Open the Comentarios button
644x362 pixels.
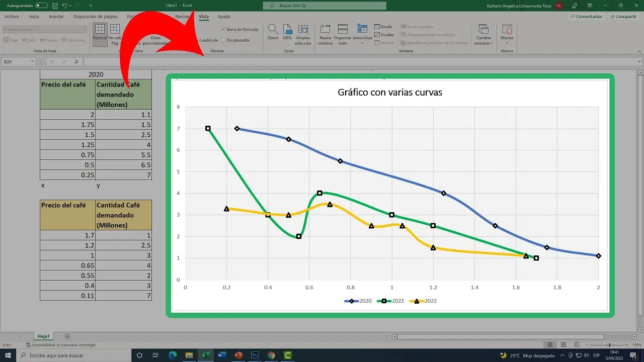[x=586, y=17]
